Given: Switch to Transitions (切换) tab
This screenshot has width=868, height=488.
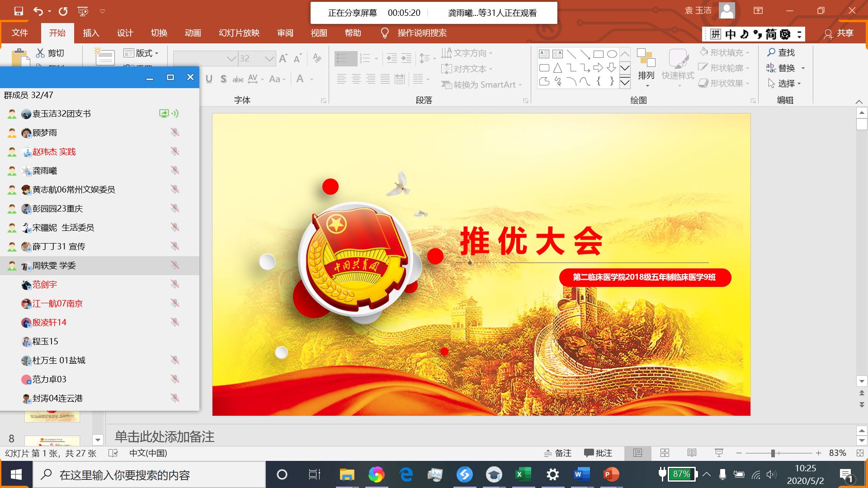Looking at the screenshot, I should (159, 33).
